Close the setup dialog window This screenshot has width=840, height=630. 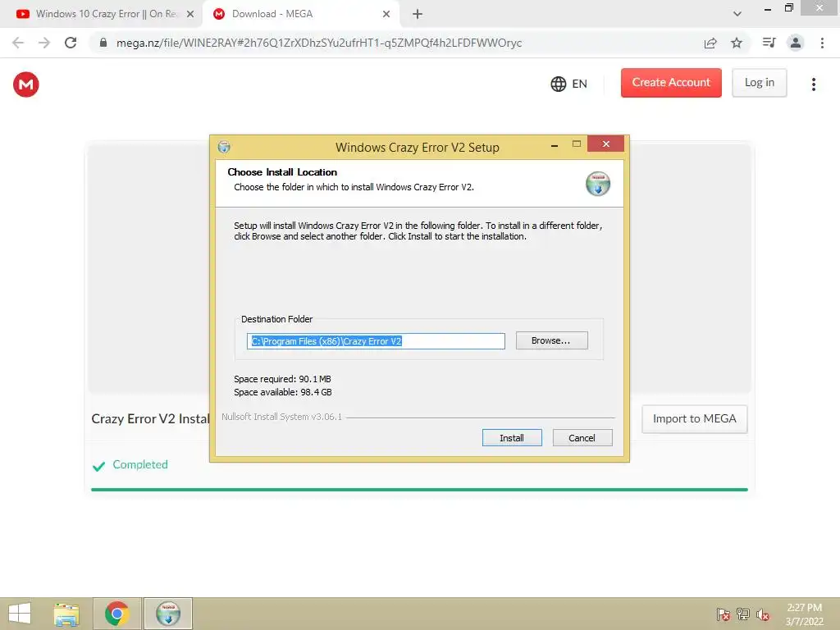pos(606,144)
